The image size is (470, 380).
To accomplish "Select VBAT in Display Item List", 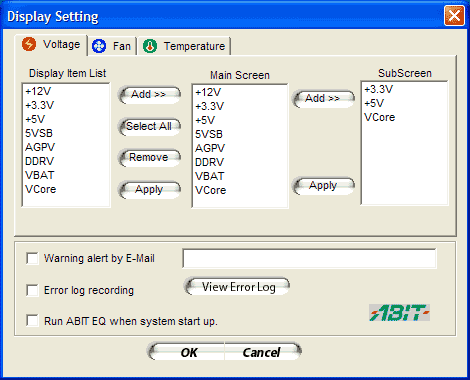I will [x=39, y=175].
